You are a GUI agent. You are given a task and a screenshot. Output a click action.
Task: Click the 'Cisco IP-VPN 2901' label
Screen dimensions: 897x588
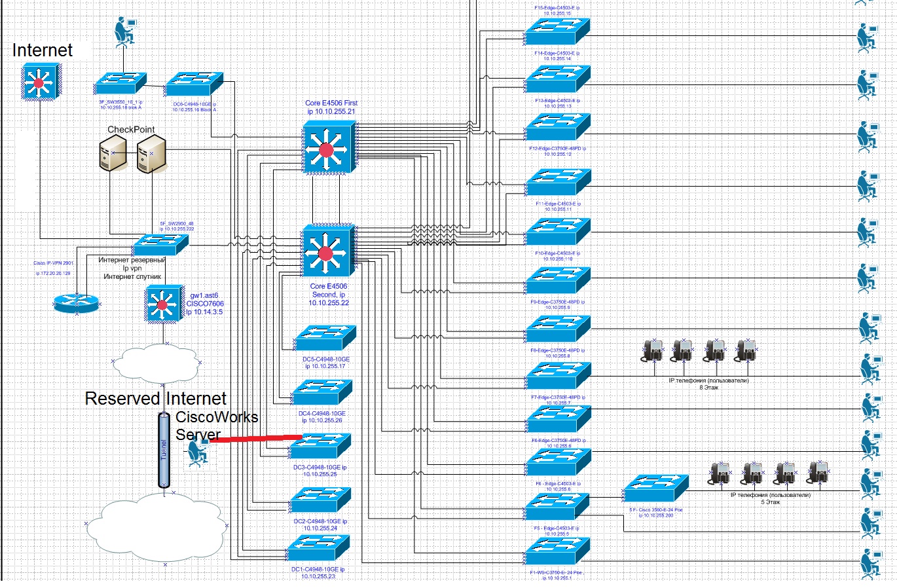click(53, 263)
